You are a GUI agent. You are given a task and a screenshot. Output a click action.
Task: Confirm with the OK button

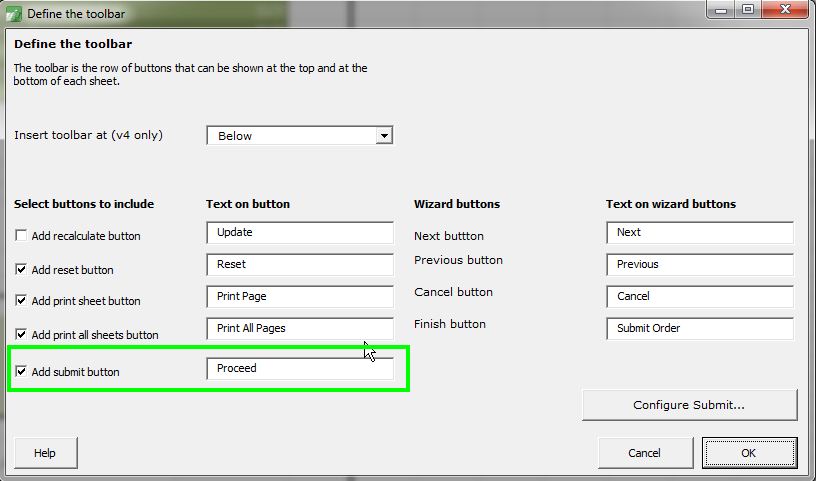(749, 453)
